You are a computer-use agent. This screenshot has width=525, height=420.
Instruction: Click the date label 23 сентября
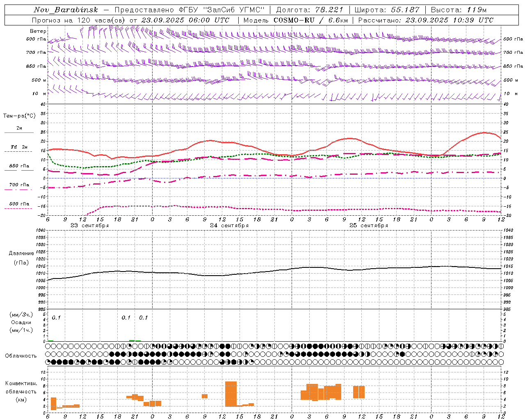pyautogui.click(x=89, y=226)
